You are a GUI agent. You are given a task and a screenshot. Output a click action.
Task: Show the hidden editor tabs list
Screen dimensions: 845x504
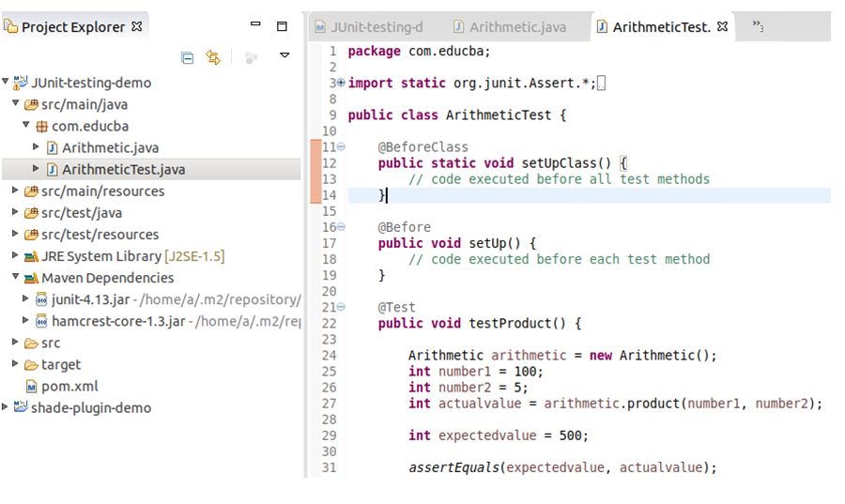pyautogui.click(x=758, y=27)
